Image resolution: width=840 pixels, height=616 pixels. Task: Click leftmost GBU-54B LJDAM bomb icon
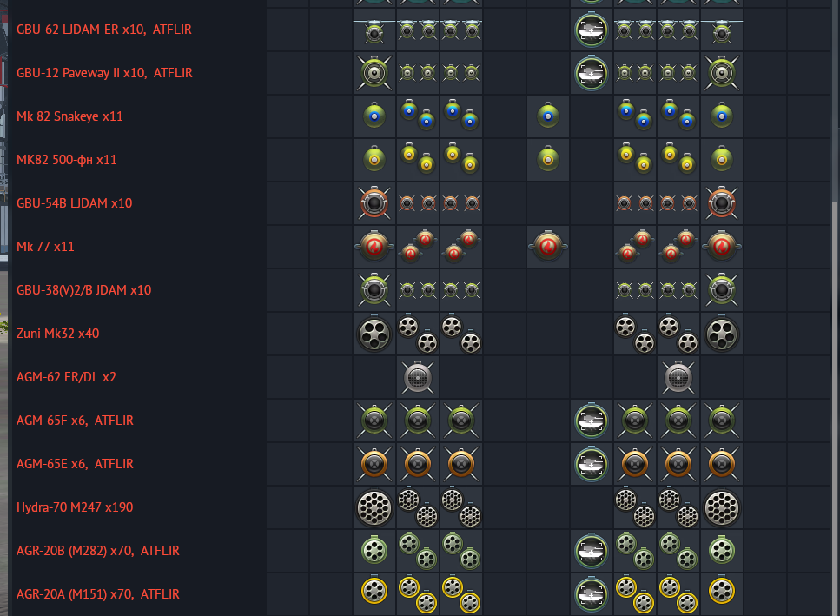coord(374,203)
